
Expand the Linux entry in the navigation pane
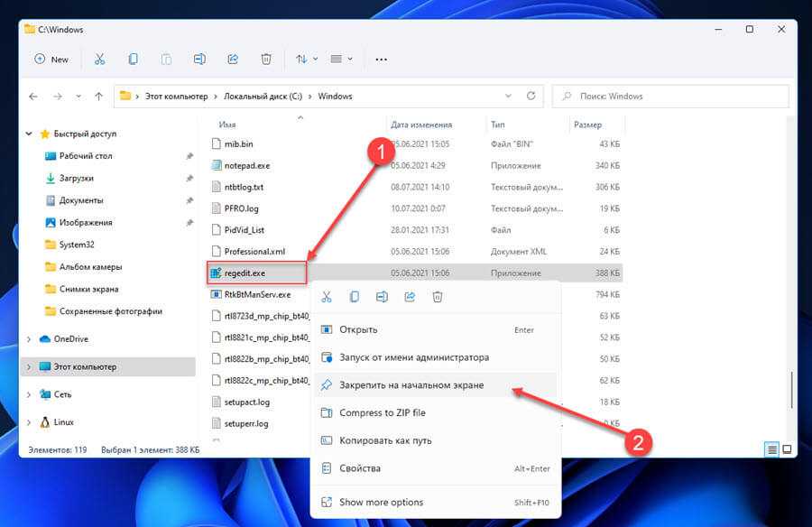(29, 422)
